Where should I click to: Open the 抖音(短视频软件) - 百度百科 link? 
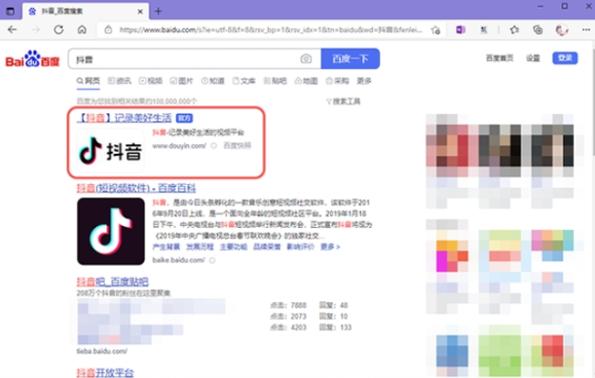tap(136, 188)
